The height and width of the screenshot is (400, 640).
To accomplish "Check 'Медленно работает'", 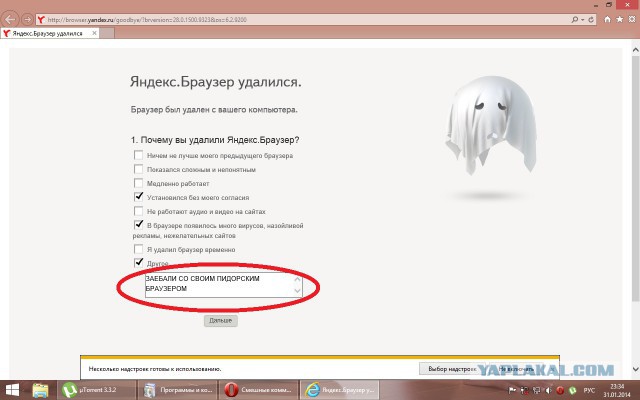I will click(138, 183).
